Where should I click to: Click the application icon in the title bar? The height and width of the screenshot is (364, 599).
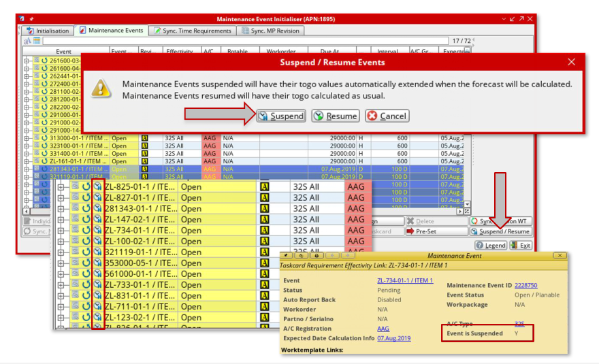pos(22,19)
